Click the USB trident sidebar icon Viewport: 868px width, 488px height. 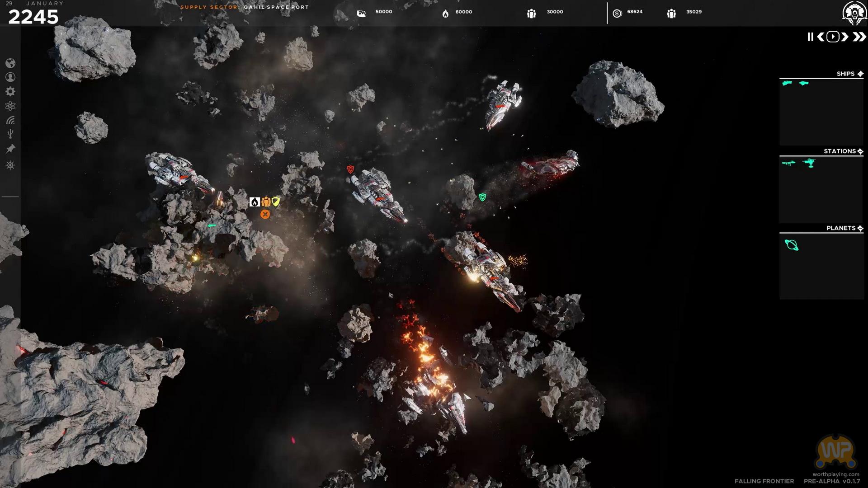(x=10, y=134)
